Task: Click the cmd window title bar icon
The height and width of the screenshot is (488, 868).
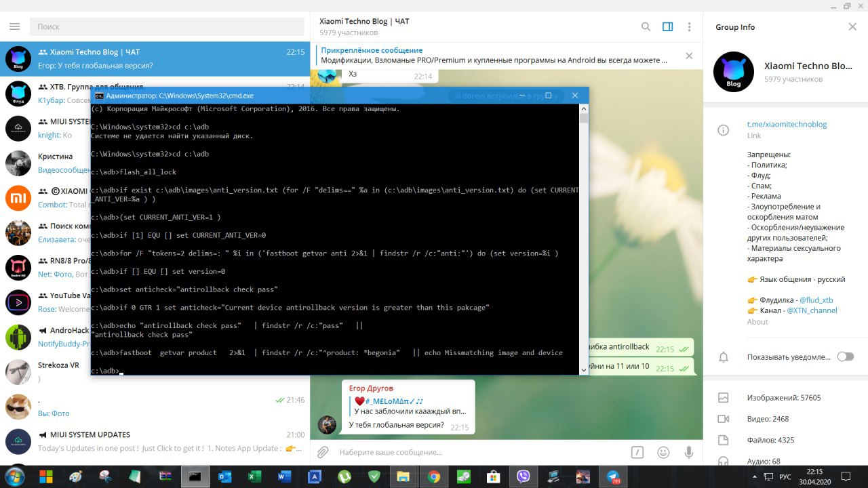Action: pos(100,96)
